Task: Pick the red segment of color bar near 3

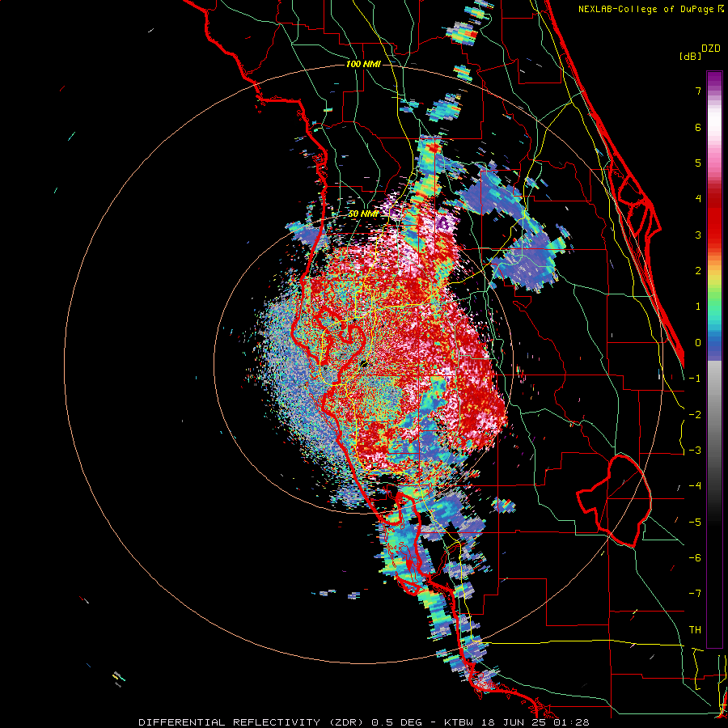Action: pos(714,227)
